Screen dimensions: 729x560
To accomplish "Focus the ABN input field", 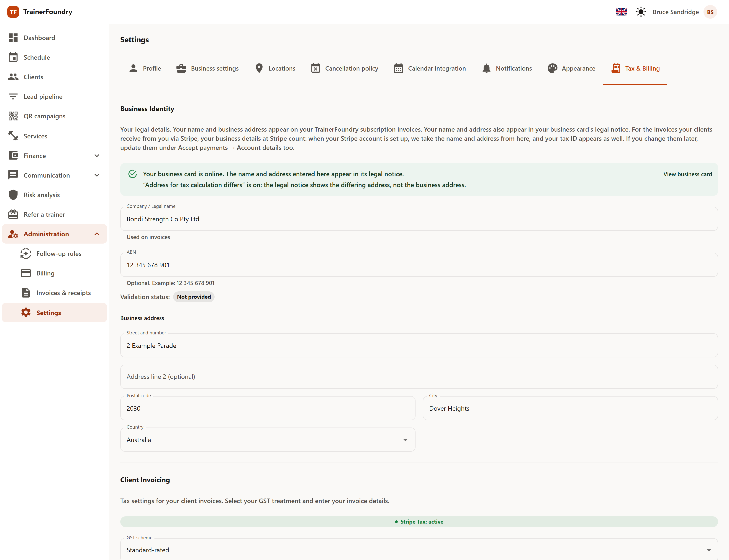I will click(x=419, y=265).
